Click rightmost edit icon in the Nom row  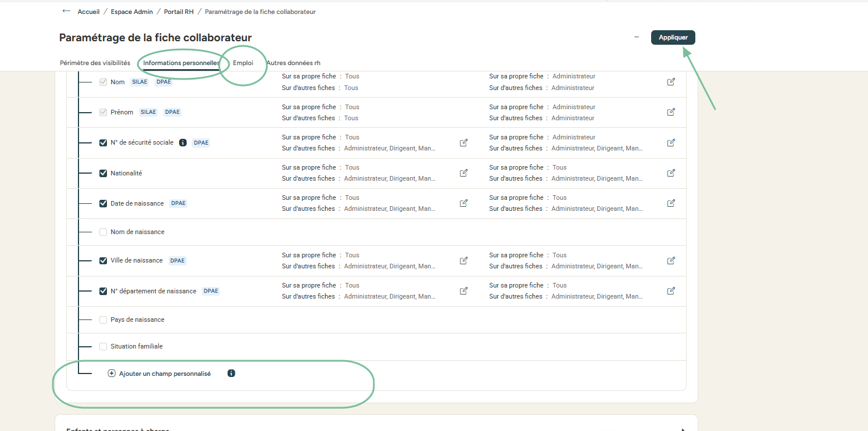point(671,82)
